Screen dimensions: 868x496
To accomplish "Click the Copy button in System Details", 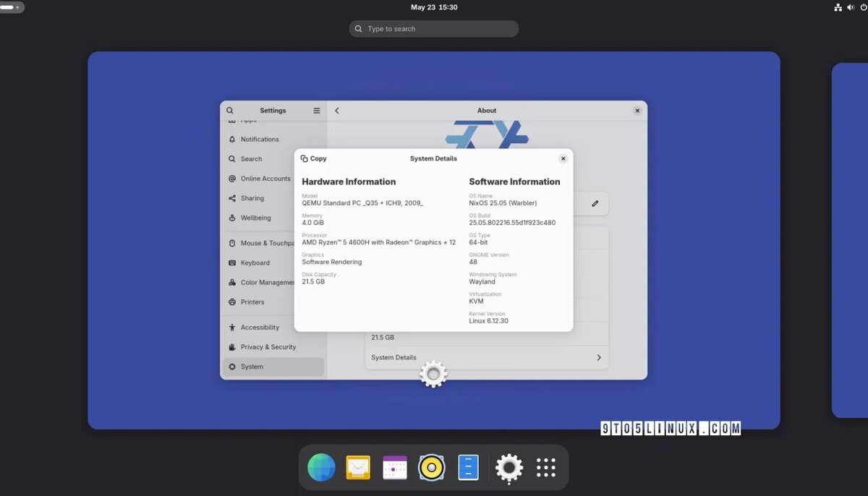I will [x=313, y=158].
